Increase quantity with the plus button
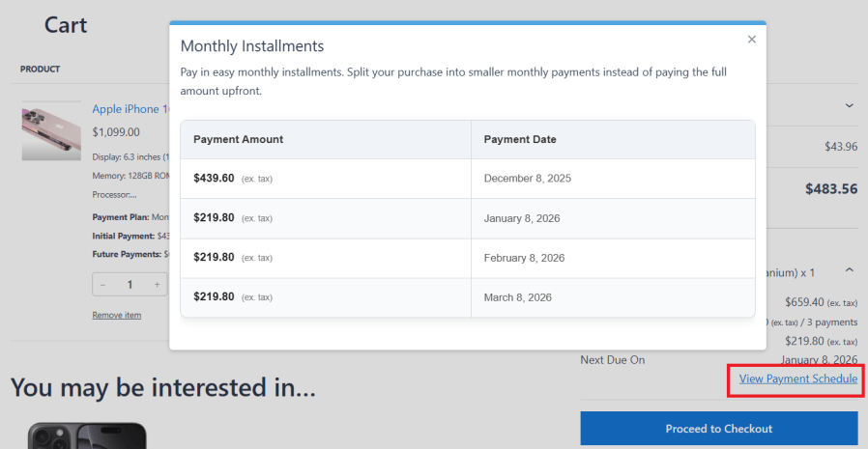 [157, 285]
